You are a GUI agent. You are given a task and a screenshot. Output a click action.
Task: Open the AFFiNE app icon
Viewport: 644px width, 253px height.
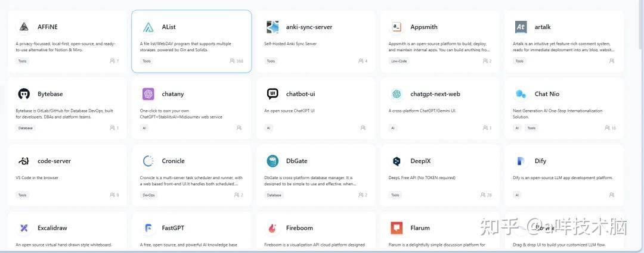click(x=24, y=27)
